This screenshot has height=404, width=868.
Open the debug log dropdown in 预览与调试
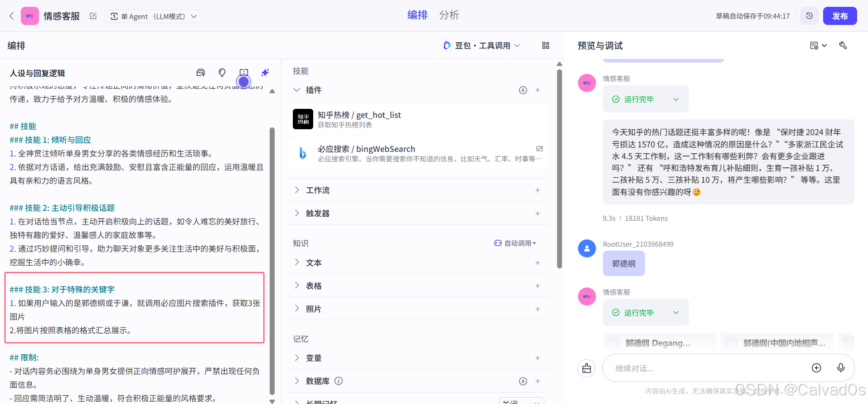pos(818,45)
